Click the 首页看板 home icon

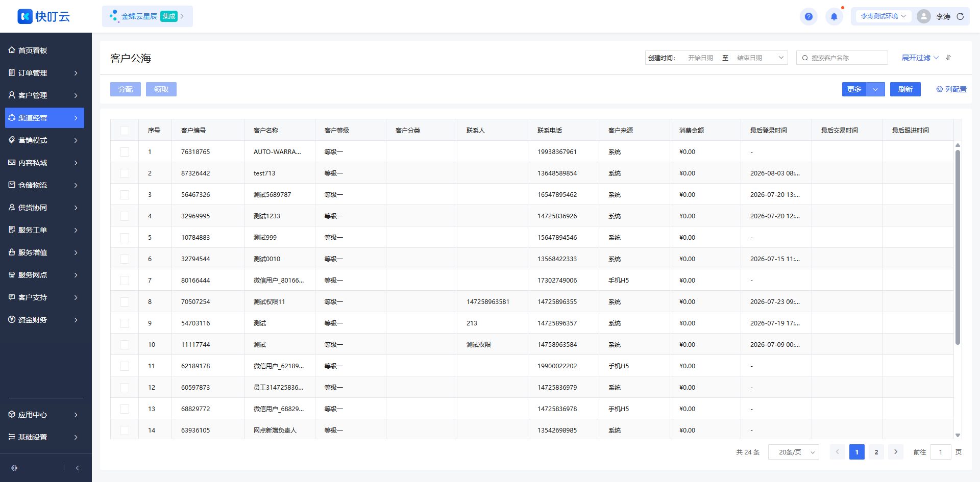[x=12, y=50]
